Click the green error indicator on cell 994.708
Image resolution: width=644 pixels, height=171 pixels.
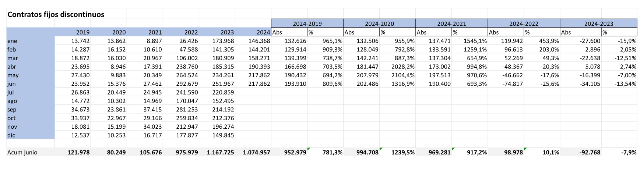click(x=381, y=149)
